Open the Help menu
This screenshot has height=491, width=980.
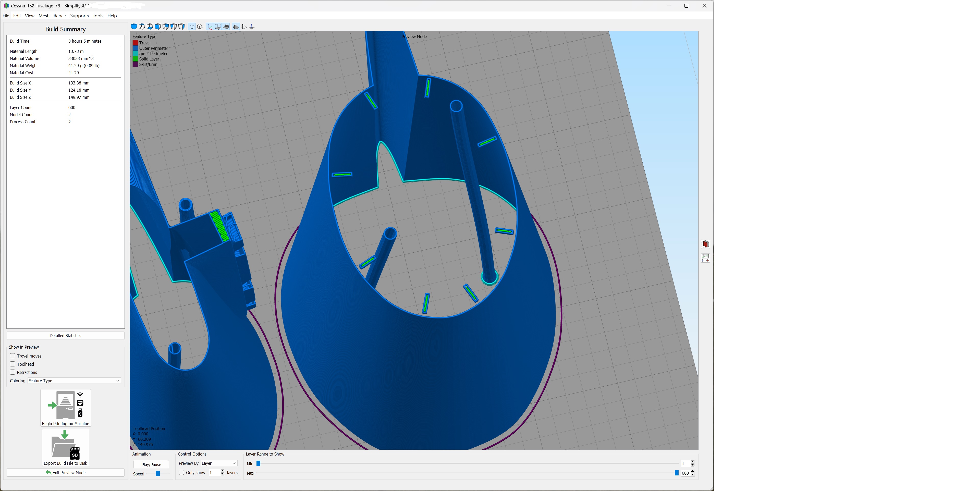coord(112,16)
